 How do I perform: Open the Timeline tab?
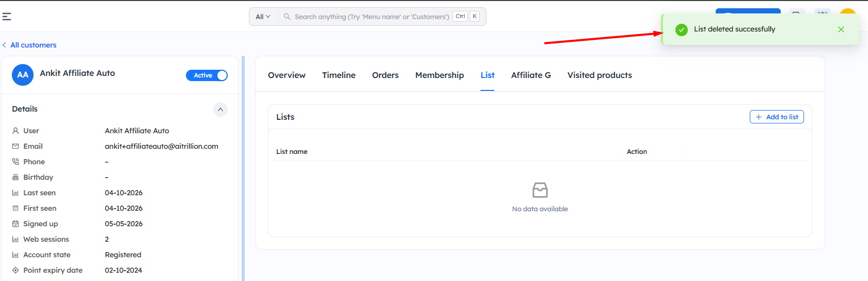click(339, 75)
